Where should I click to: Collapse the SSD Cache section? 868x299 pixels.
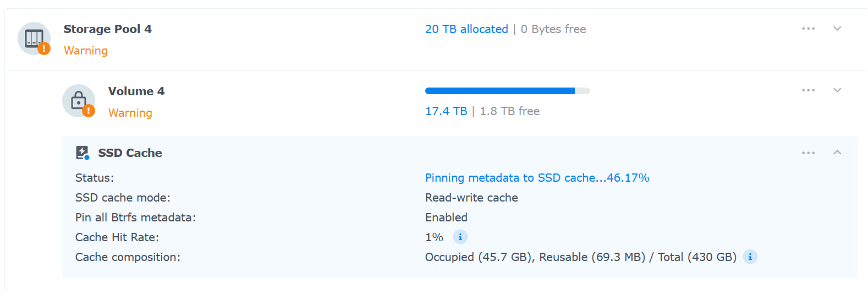837,153
